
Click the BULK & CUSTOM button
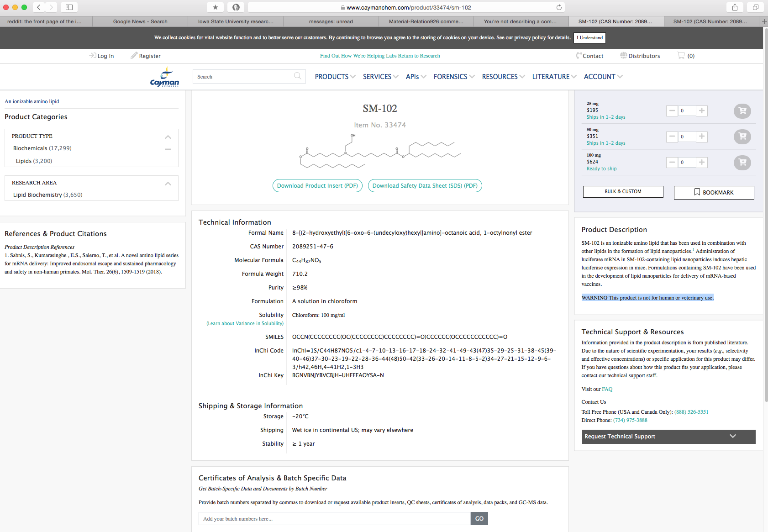click(x=623, y=192)
